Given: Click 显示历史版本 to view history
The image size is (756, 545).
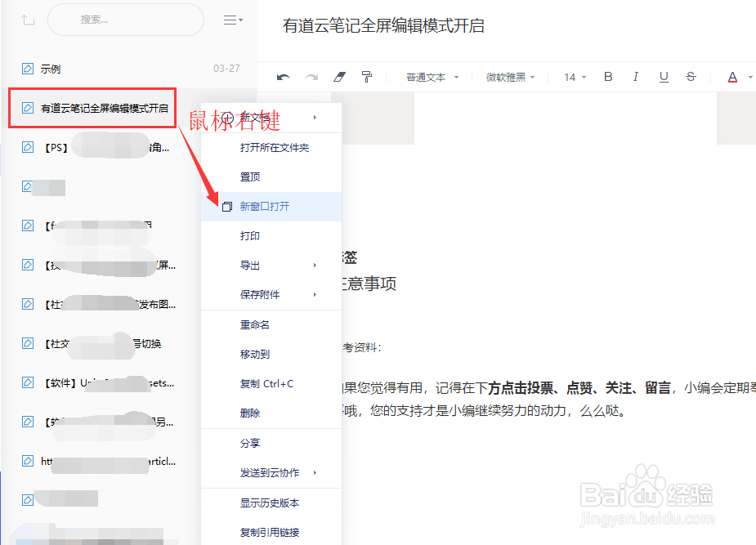Looking at the screenshot, I should pyautogui.click(x=271, y=503).
